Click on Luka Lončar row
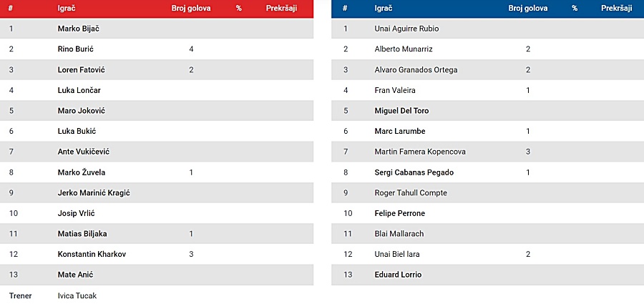 pyautogui.click(x=157, y=90)
